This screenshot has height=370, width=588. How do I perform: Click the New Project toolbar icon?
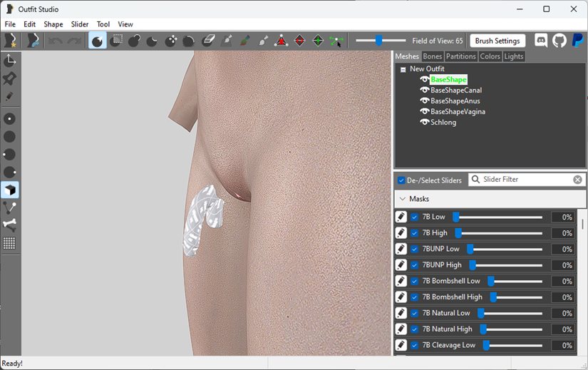pyautogui.click(x=10, y=41)
